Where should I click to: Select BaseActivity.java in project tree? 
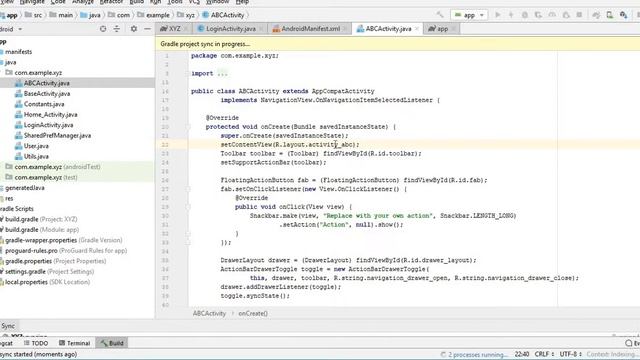[47, 93]
